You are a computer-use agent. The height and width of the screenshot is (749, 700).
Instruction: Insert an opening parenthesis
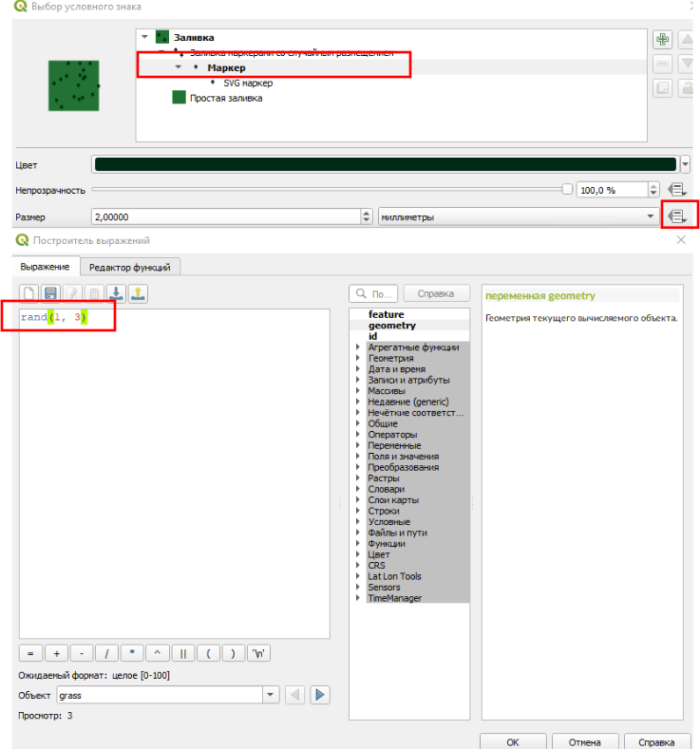[x=208, y=653]
